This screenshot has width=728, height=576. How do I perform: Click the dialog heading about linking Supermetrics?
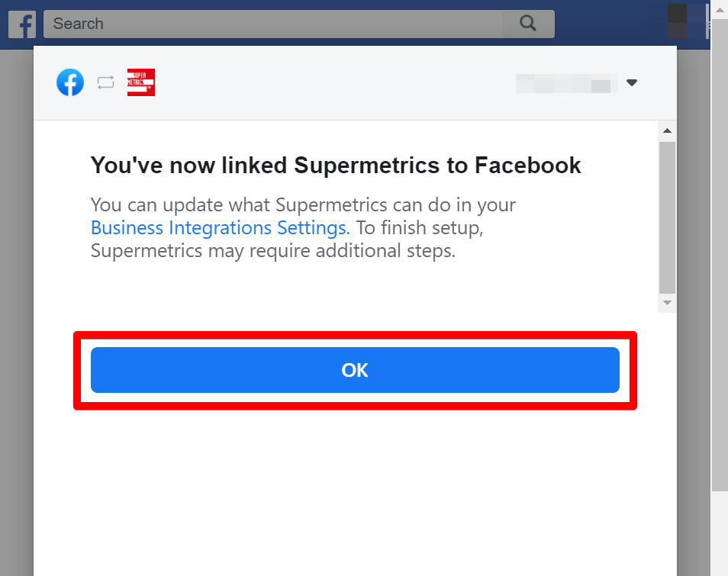pyautogui.click(x=336, y=165)
